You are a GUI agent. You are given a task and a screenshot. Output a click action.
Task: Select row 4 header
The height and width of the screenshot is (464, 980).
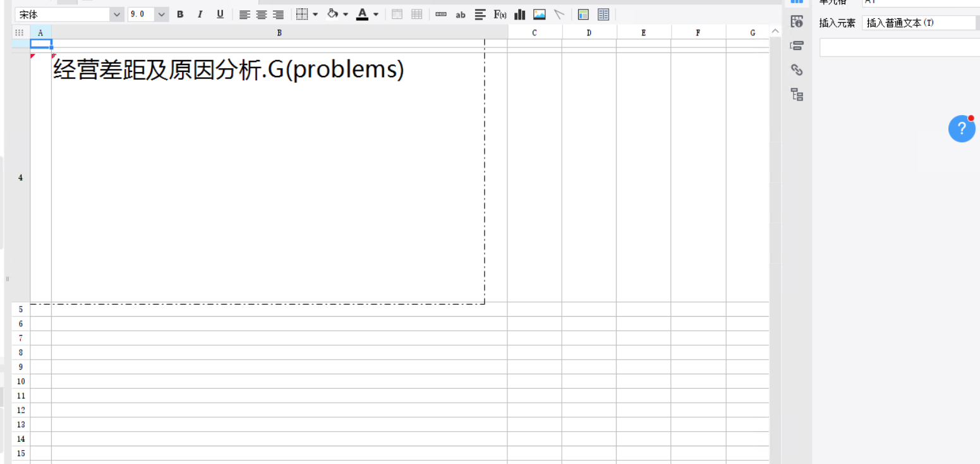pyautogui.click(x=21, y=178)
